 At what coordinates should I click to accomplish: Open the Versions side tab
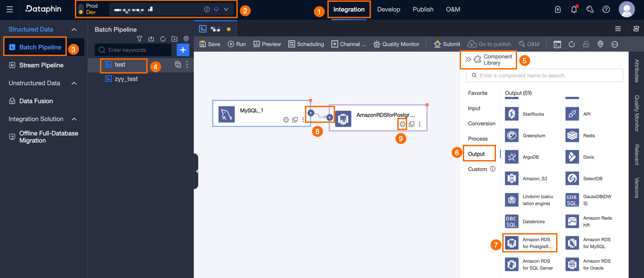pos(636,188)
